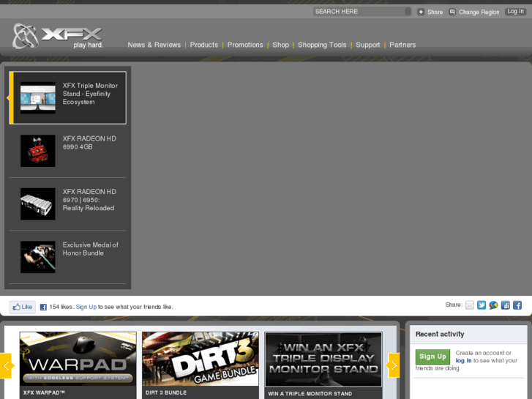532x399 pixels.
Task: Click 'XFX WARPAD™' caption
Action: pos(44,392)
